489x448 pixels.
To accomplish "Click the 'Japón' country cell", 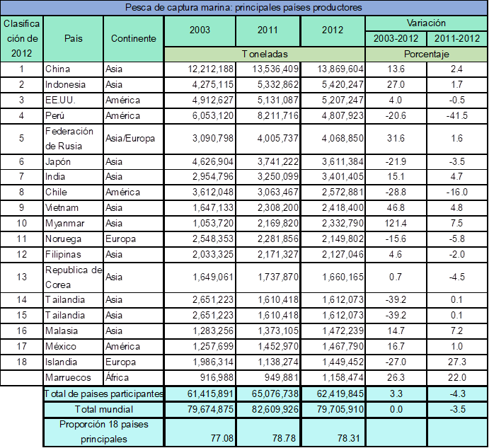I will [74, 161].
